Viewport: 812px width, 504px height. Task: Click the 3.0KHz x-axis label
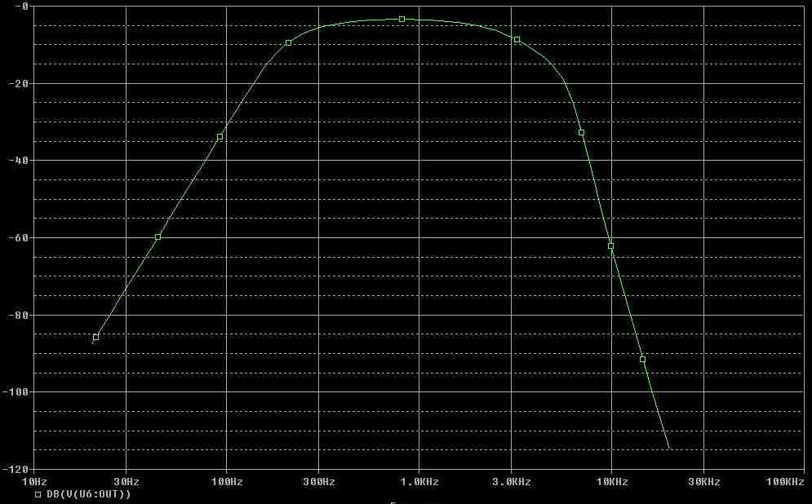(512, 482)
